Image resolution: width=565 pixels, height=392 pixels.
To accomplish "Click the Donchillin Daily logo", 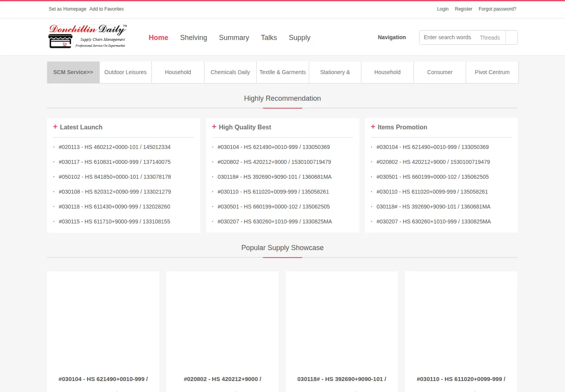I will pyautogui.click(x=87, y=36).
